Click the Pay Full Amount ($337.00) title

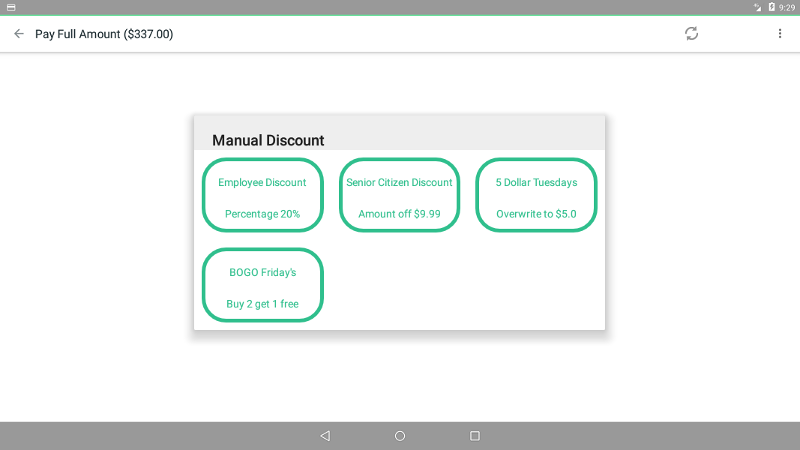point(104,34)
